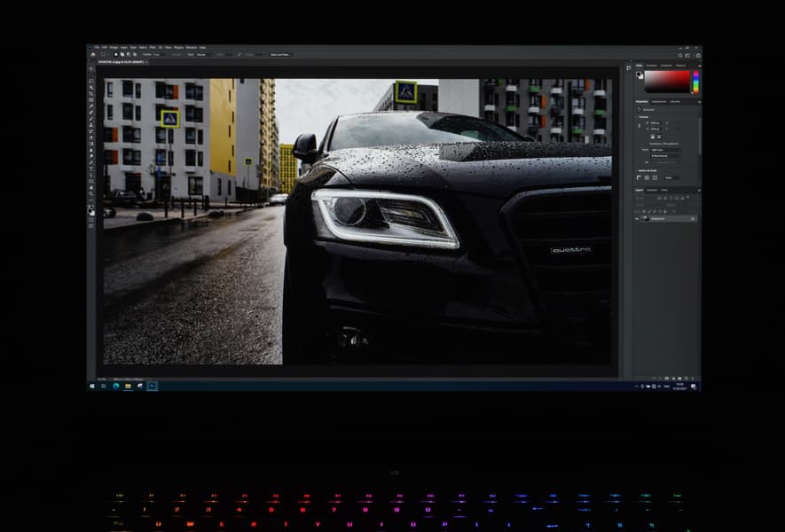The height and width of the screenshot is (532, 785).
Task: Click the Background layer's lock icon
Action: click(x=693, y=219)
